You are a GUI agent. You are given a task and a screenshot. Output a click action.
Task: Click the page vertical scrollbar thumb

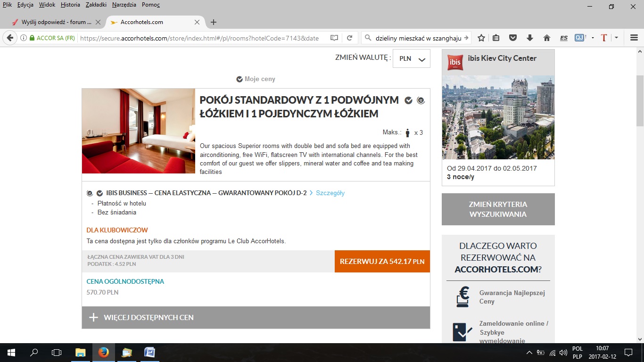(640, 101)
